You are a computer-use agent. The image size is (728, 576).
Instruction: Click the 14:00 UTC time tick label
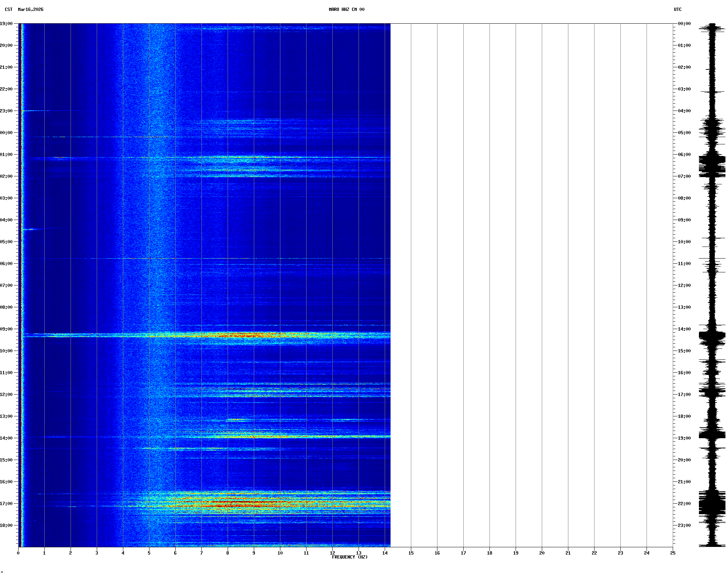pos(684,329)
